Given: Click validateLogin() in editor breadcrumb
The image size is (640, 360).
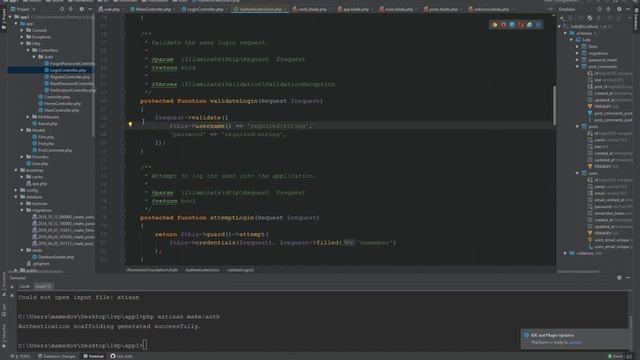Looking at the screenshot, I should [240, 270].
